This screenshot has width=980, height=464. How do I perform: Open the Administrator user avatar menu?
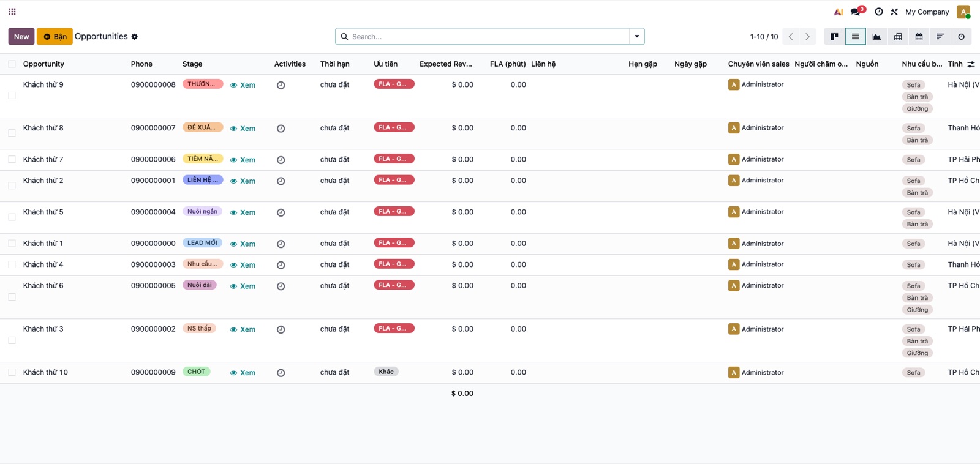coord(963,12)
